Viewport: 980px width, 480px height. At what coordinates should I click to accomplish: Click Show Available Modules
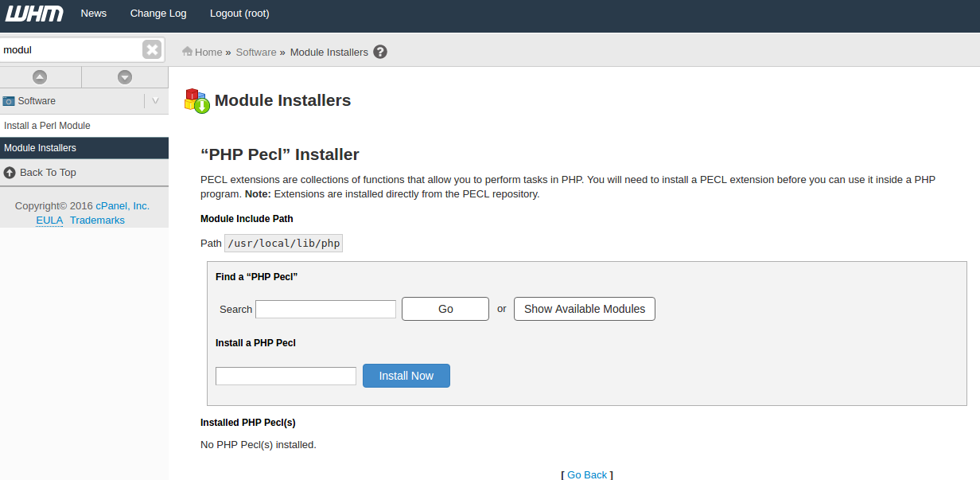click(x=584, y=309)
